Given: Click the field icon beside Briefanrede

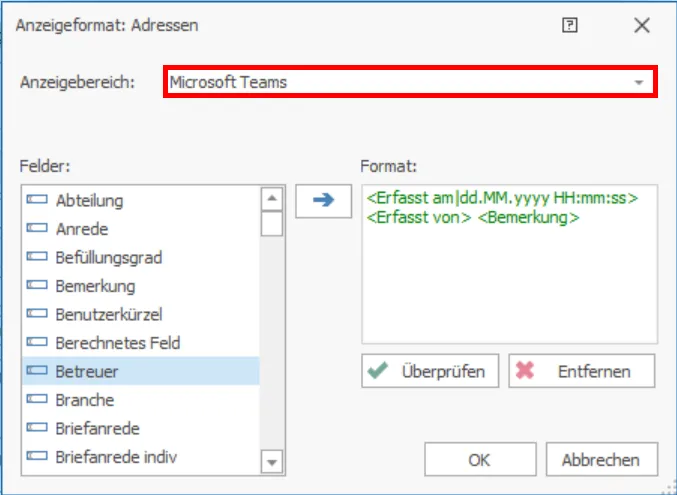Looking at the screenshot, I should pyautogui.click(x=37, y=428).
